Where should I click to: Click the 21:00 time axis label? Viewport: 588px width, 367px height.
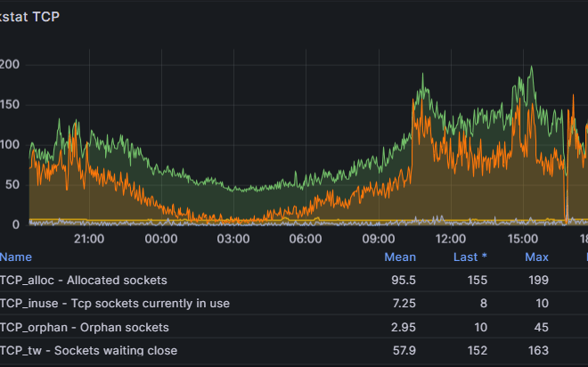(x=89, y=239)
